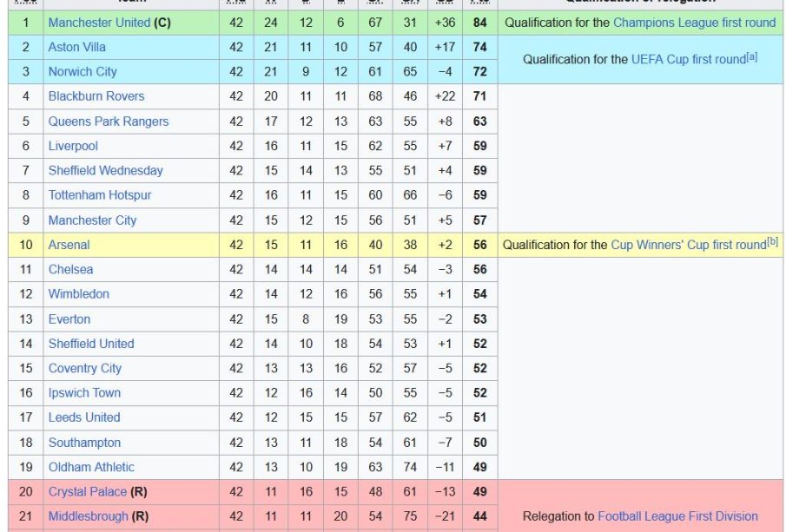Click the UEFA Cup first round link
The width and height of the screenshot is (786, 532).
(688, 60)
